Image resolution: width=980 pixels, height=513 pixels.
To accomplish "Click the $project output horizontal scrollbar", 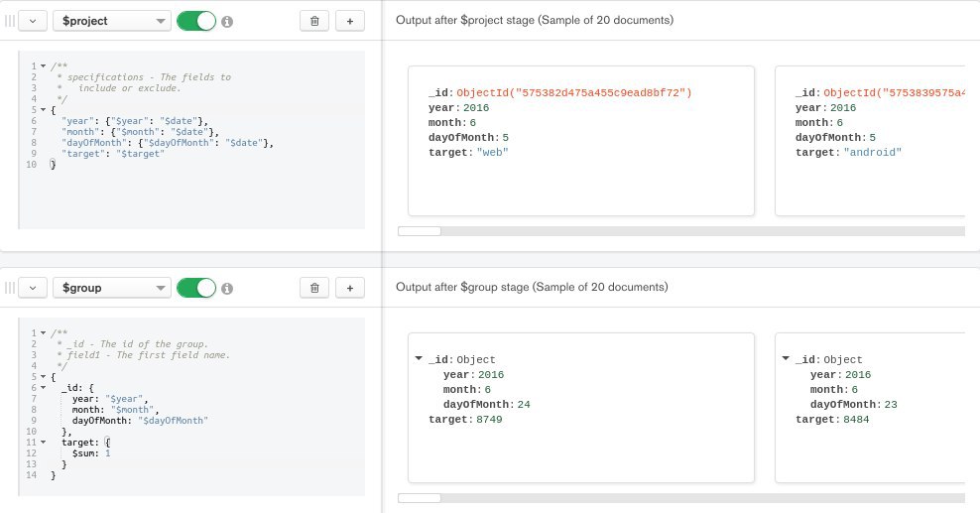I will 681,231.
